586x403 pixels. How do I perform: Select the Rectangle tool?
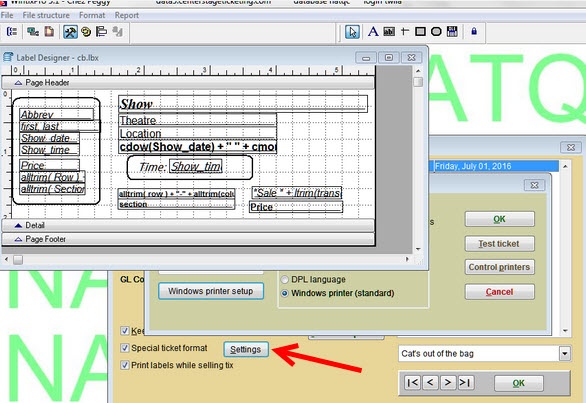pyautogui.click(x=420, y=32)
